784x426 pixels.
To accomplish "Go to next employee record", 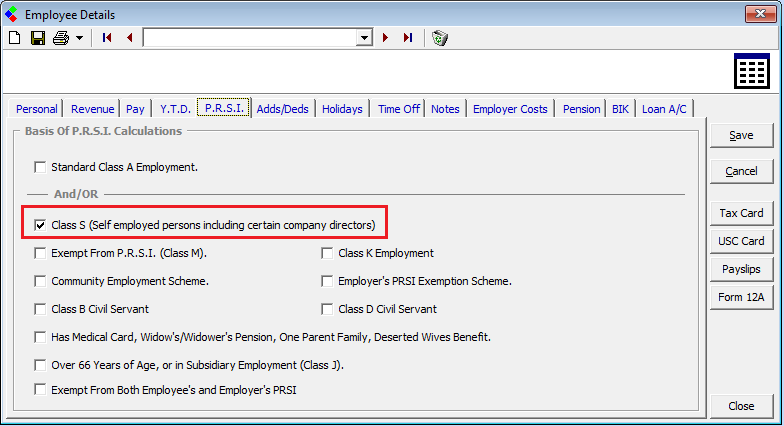I will 385,38.
